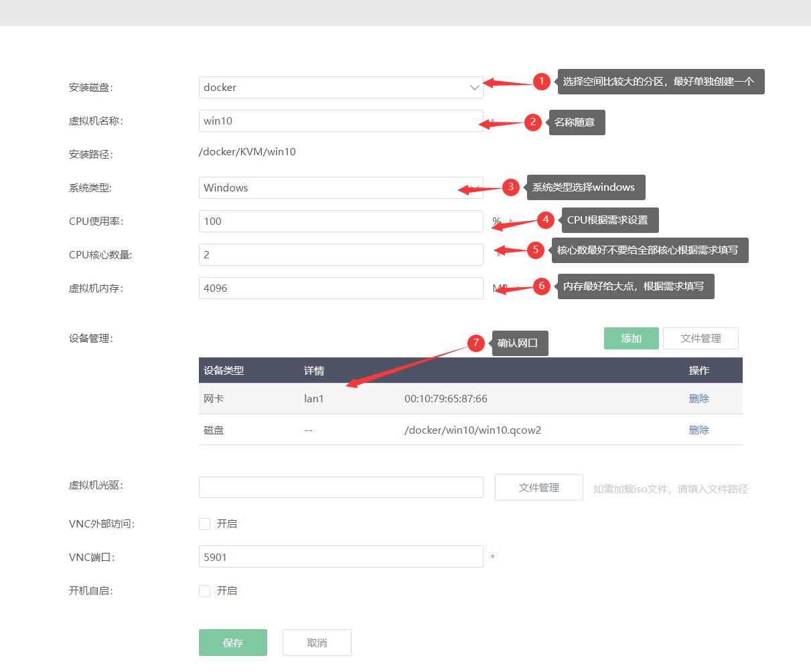The width and height of the screenshot is (811, 672).
Task: Click red annotation marker number 1
Action: tap(542, 82)
